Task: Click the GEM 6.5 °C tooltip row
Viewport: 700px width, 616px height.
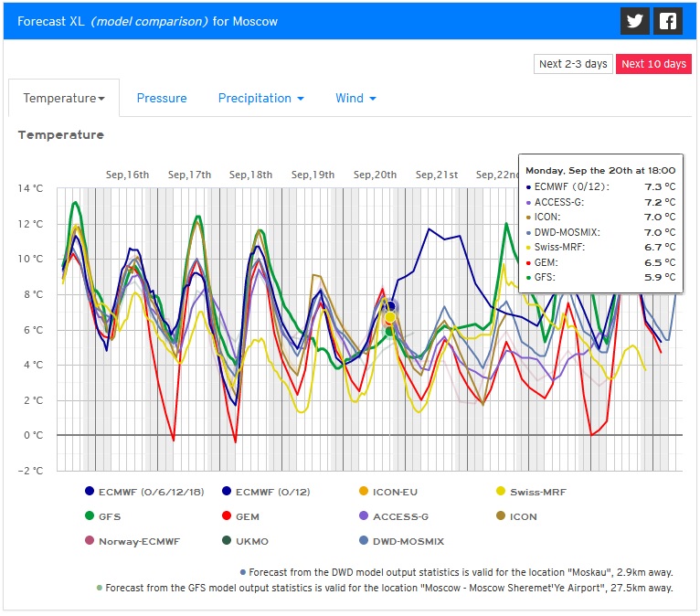Action: click(x=601, y=262)
